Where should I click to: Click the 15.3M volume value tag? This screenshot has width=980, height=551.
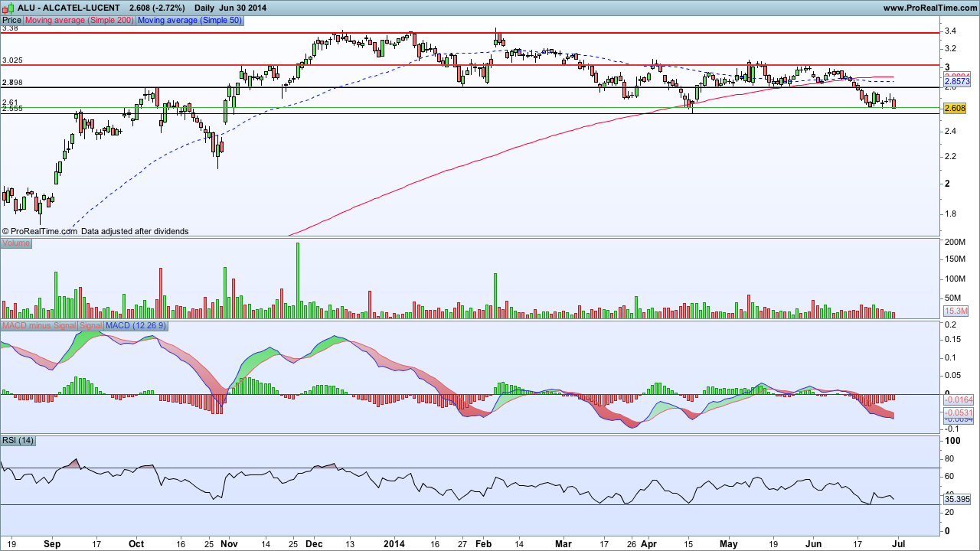point(956,311)
